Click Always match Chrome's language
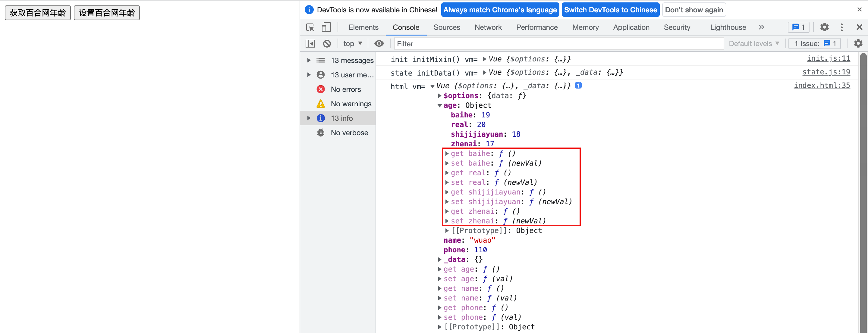Viewport: 868px width, 333px height. pyautogui.click(x=500, y=10)
